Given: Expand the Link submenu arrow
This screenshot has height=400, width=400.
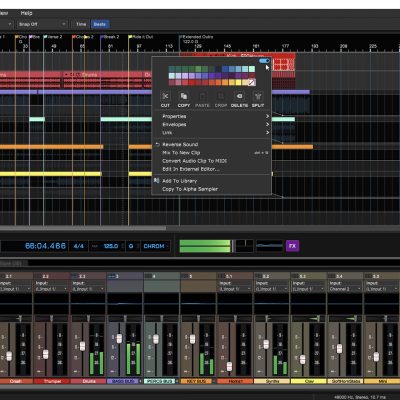Looking at the screenshot, I should (x=267, y=133).
